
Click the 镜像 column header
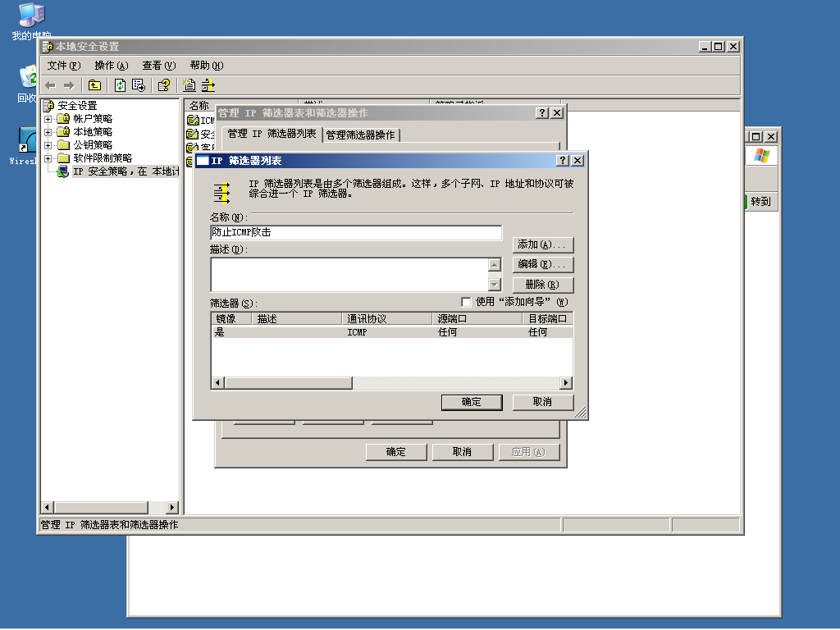click(x=231, y=319)
